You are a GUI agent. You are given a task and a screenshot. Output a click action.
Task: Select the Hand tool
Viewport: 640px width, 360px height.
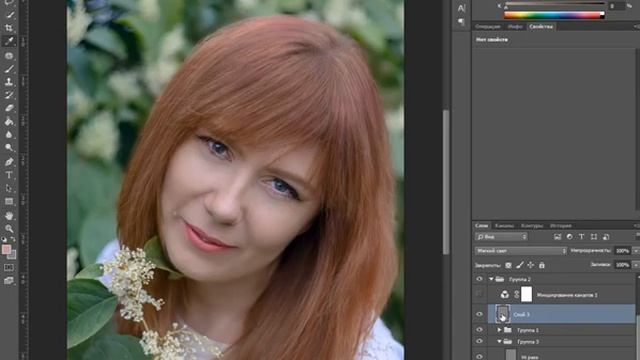coord(9,216)
